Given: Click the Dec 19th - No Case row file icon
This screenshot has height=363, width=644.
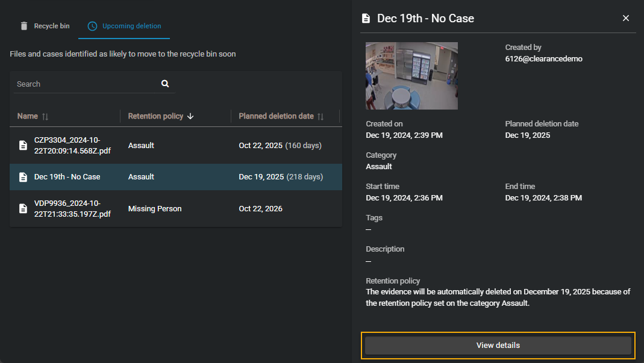Looking at the screenshot, I should click(23, 177).
